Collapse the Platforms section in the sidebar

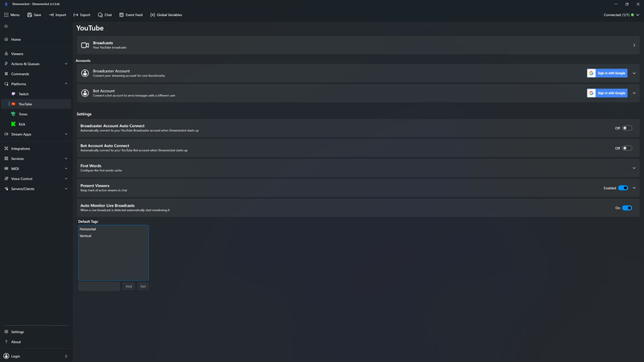click(66, 84)
